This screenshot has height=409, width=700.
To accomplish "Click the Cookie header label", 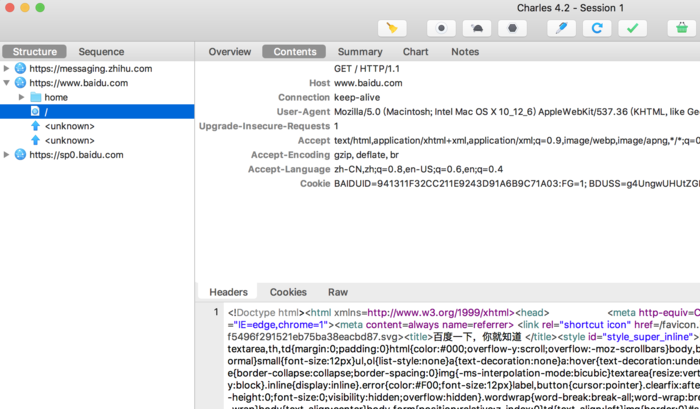I will pos(315,183).
